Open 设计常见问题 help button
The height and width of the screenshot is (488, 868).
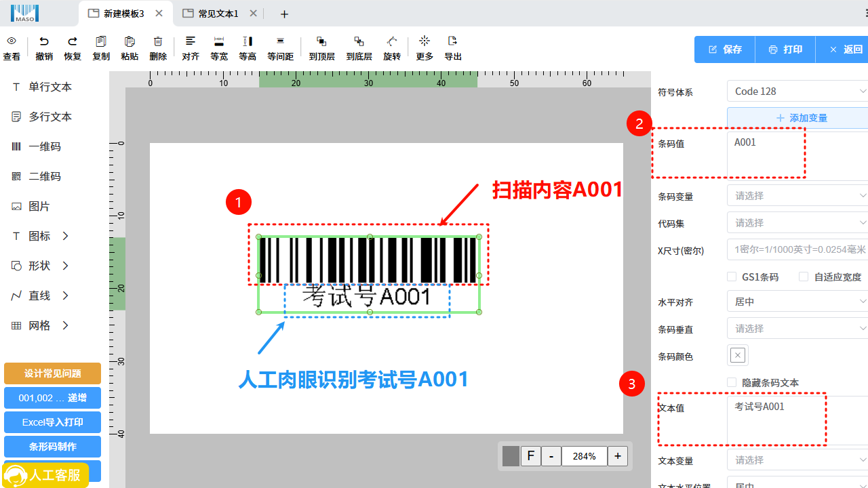[x=52, y=373]
